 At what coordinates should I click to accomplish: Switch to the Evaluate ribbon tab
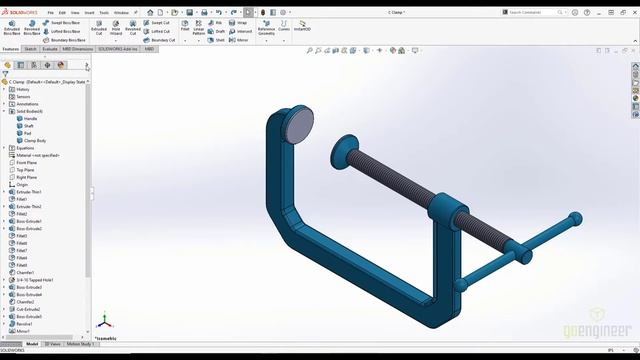coord(50,49)
